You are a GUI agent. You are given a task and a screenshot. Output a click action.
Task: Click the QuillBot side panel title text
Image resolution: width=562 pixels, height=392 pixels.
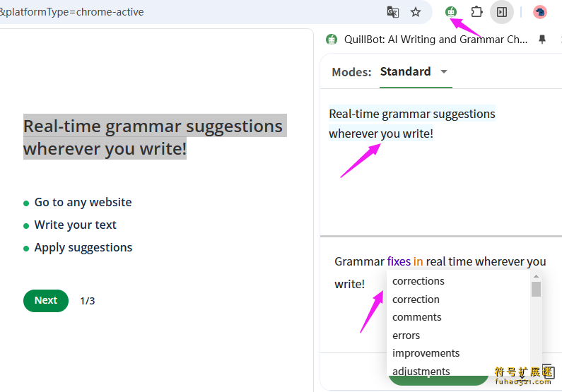(436, 39)
